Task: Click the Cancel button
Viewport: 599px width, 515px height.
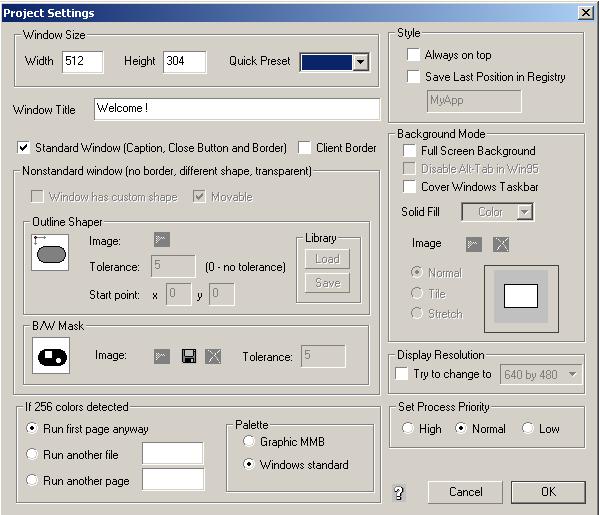Action: tap(465, 492)
